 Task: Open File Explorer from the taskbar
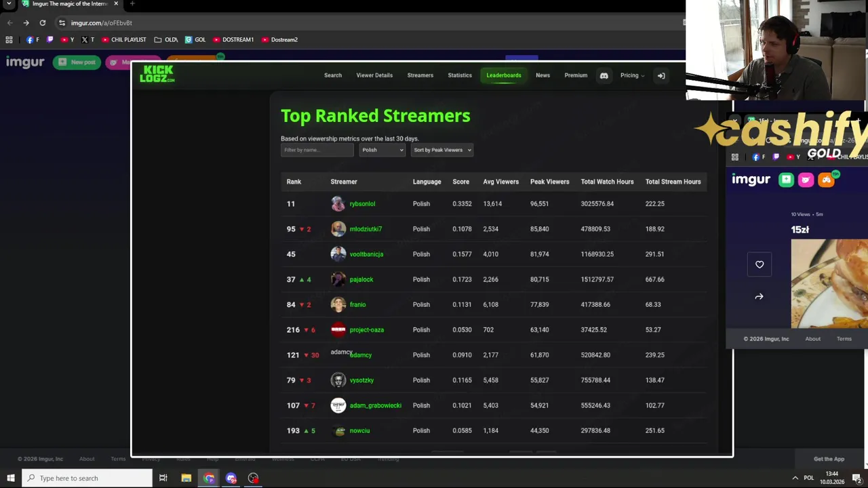[x=186, y=478]
